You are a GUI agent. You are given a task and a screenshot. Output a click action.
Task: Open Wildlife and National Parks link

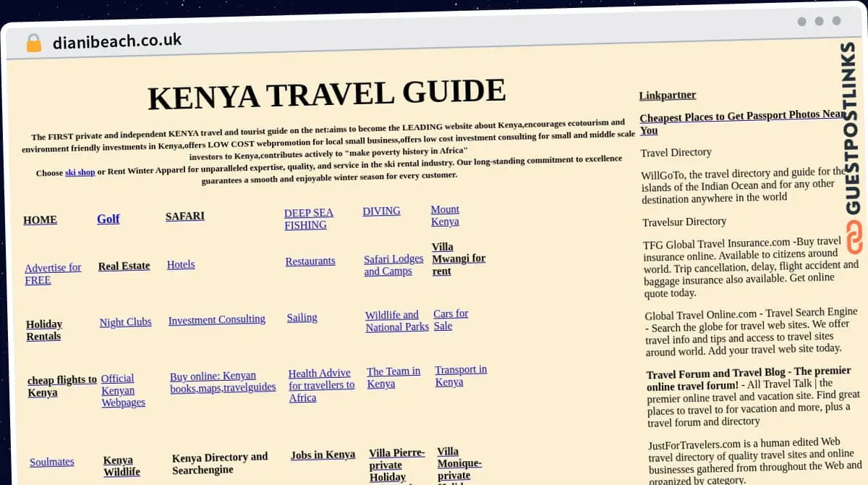(x=397, y=321)
